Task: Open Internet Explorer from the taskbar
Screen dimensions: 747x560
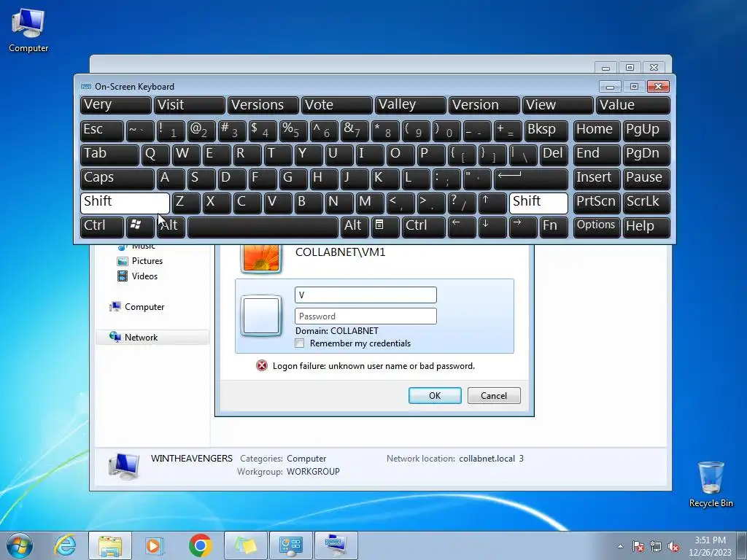Action: [65, 545]
